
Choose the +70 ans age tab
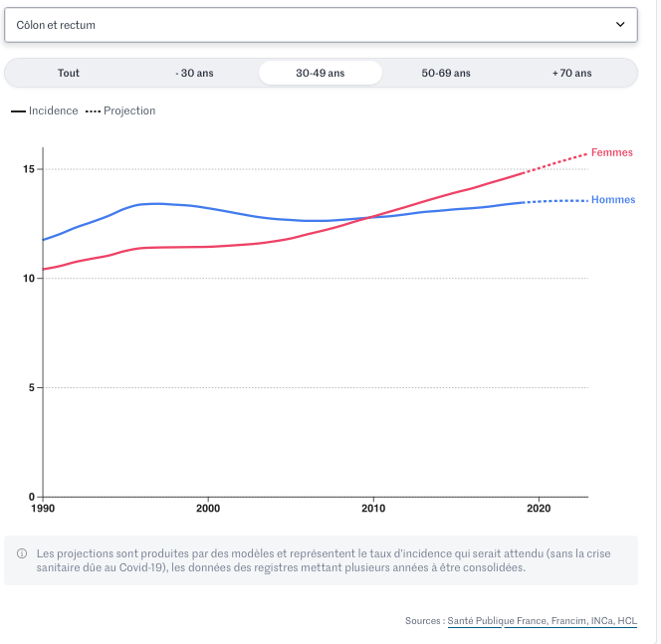571,73
